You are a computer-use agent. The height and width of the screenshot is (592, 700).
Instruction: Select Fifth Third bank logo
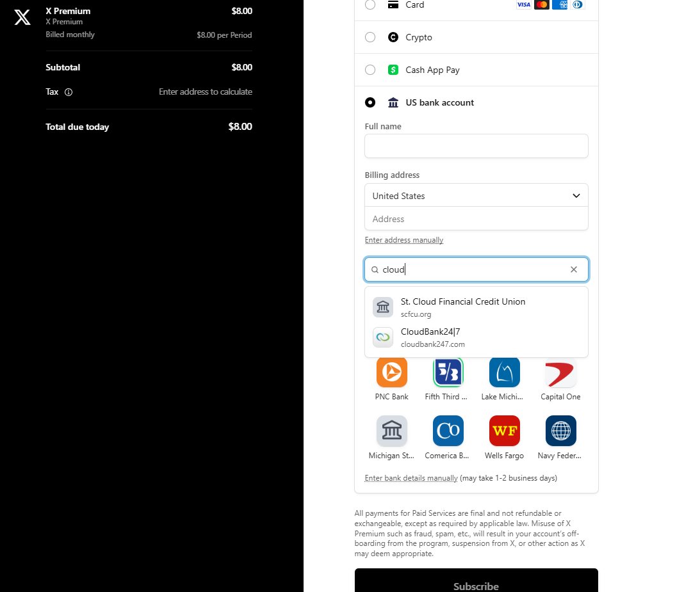click(x=448, y=372)
